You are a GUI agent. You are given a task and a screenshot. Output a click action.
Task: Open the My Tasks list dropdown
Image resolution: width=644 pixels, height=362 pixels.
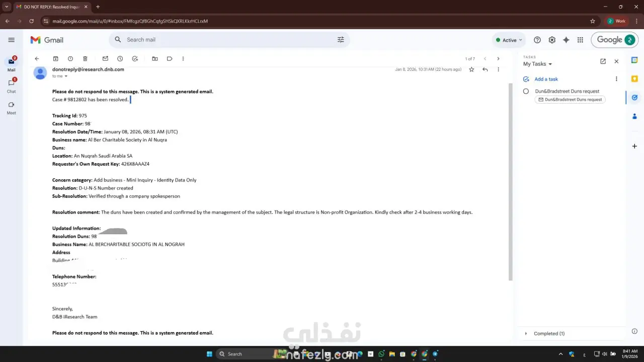pyautogui.click(x=537, y=64)
